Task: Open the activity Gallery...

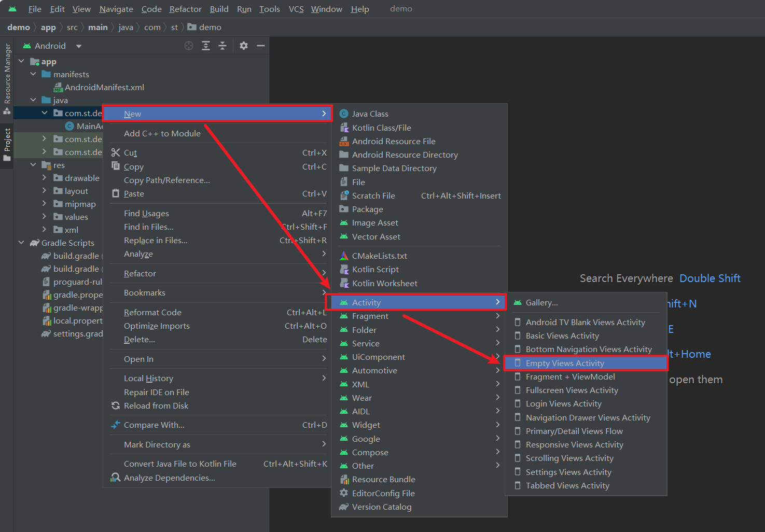Action: (x=586, y=302)
